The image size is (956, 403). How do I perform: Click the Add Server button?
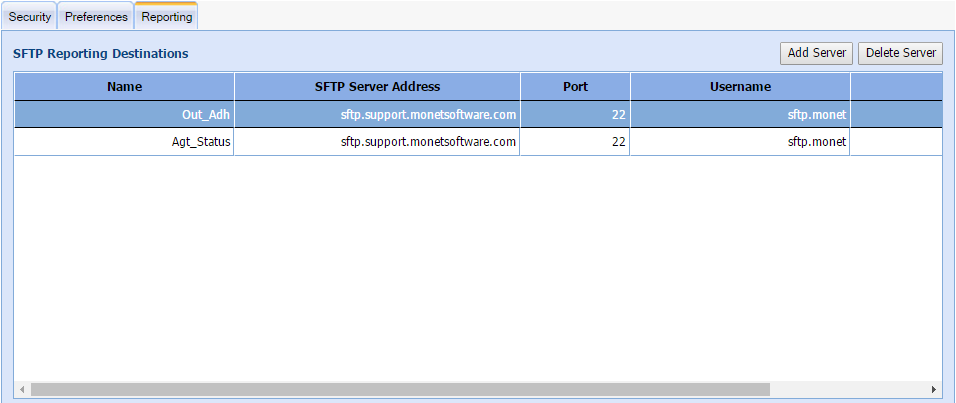[816, 53]
